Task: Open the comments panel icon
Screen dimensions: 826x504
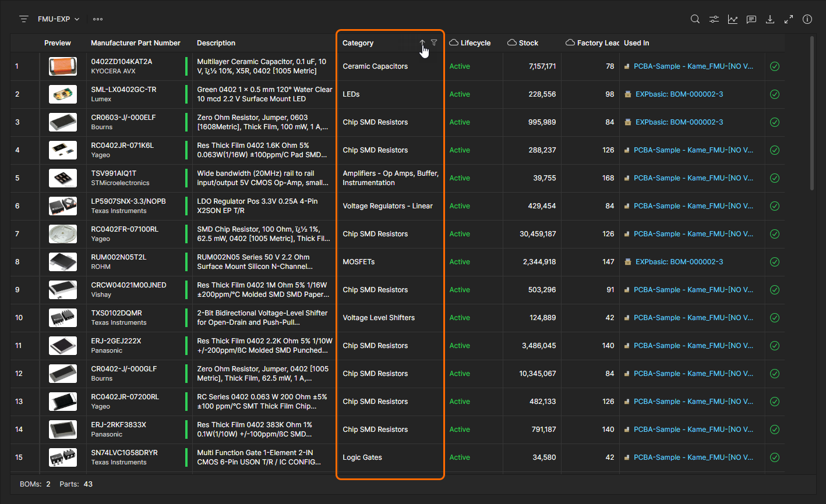Action: (x=751, y=19)
